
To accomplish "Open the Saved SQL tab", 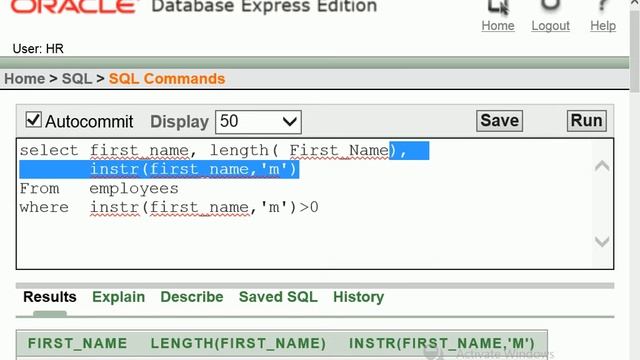I will point(278,297).
